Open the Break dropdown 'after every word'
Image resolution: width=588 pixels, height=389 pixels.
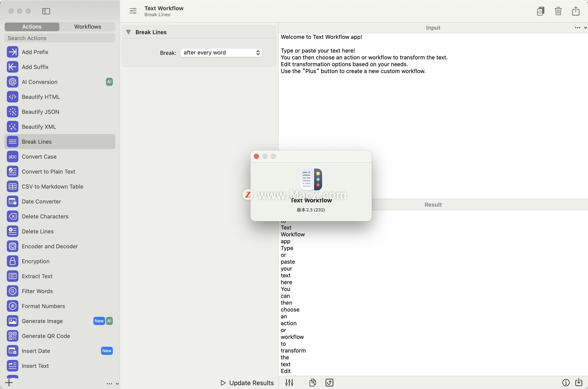221,53
